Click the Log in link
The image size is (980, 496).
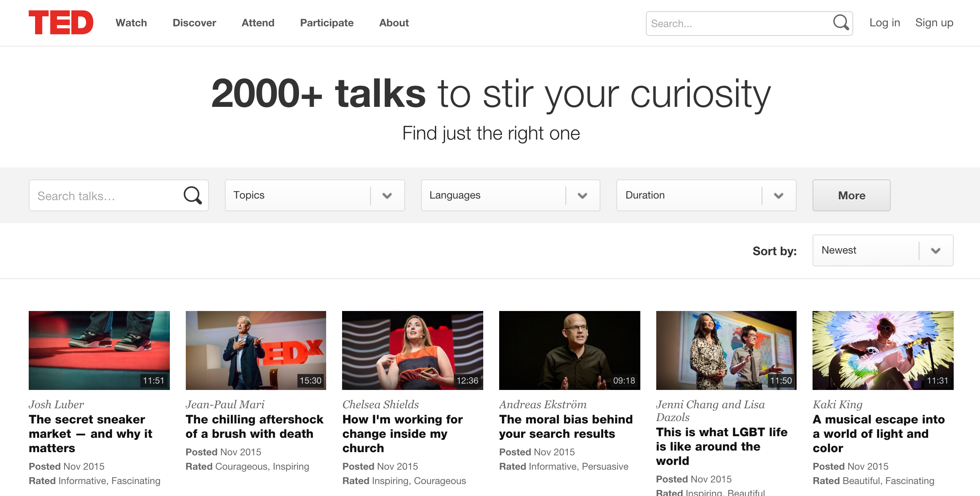885,23
